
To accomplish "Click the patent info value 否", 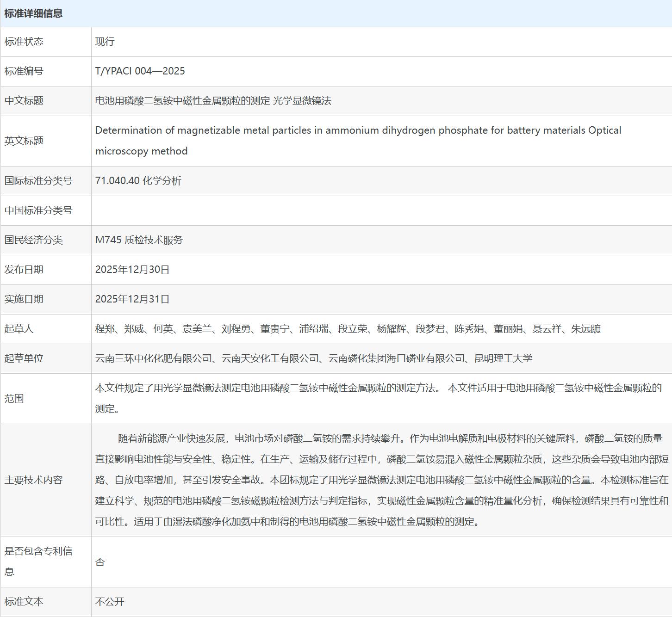I will point(100,562).
